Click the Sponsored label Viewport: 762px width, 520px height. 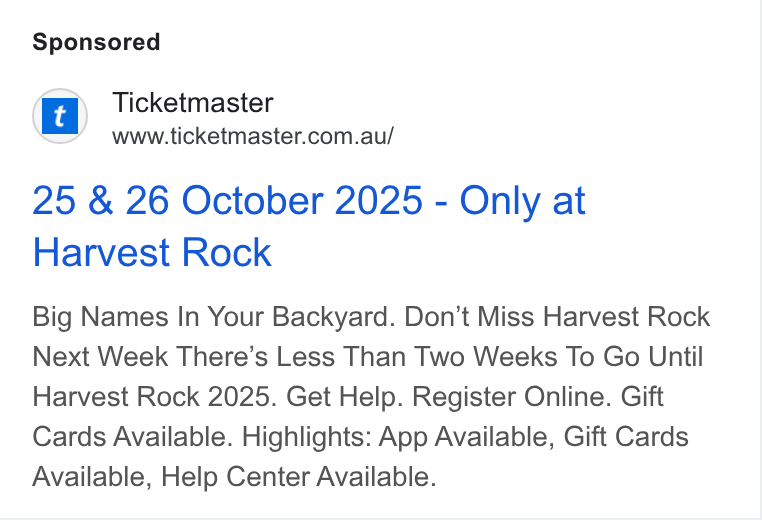click(96, 42)
